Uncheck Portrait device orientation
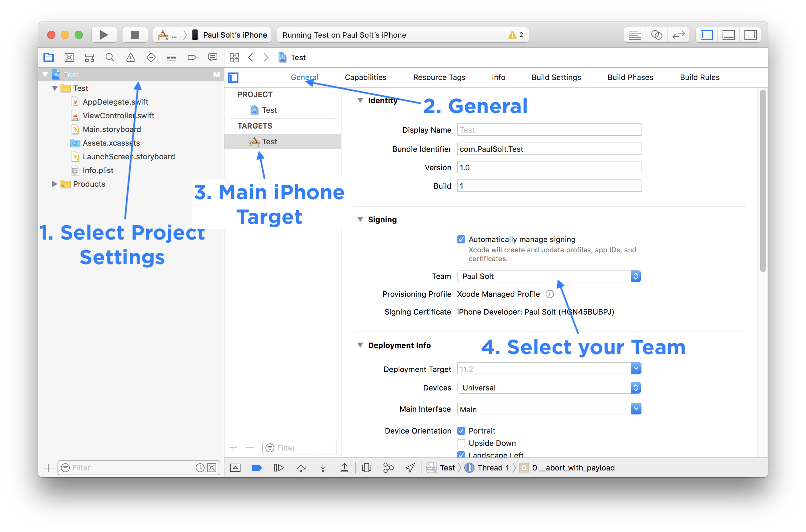 [461, 431]
